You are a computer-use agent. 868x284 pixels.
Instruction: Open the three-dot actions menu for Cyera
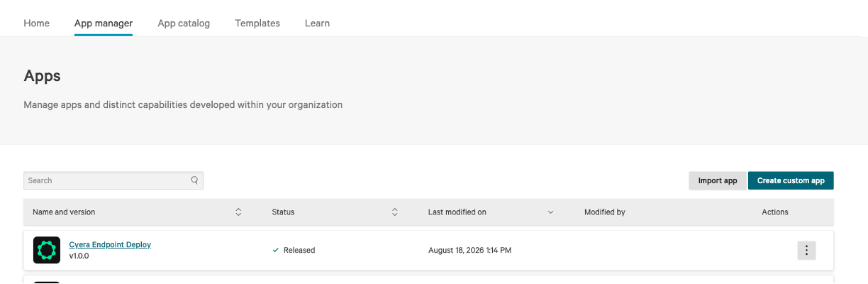click(806, 250)
